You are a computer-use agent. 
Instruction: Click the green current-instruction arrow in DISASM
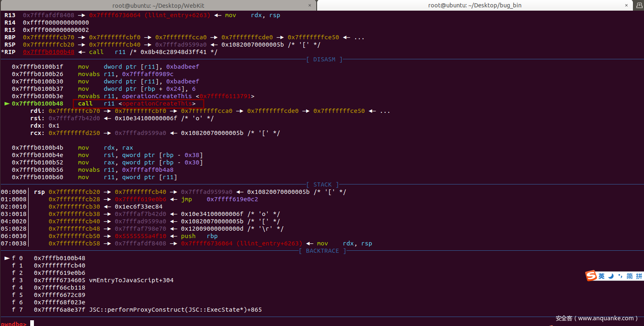7,103
